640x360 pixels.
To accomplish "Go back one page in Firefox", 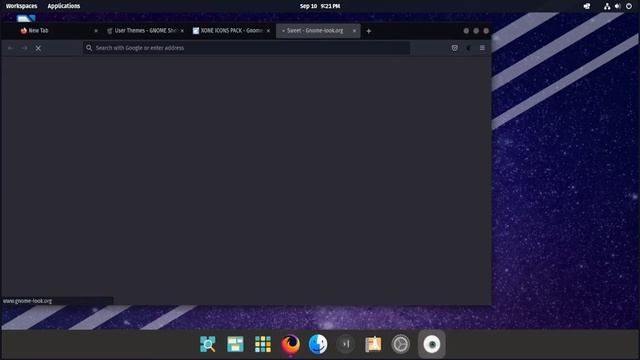I will [11, 48].
